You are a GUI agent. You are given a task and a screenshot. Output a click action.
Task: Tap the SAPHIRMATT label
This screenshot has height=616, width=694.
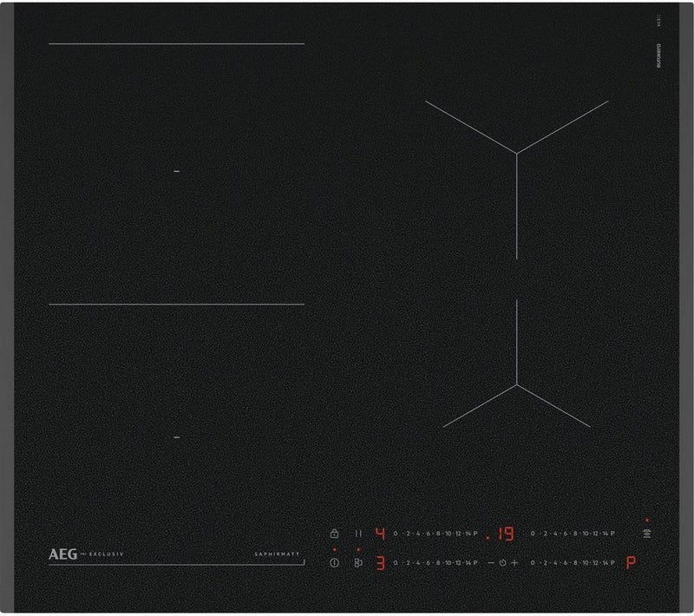pos(277,554)
